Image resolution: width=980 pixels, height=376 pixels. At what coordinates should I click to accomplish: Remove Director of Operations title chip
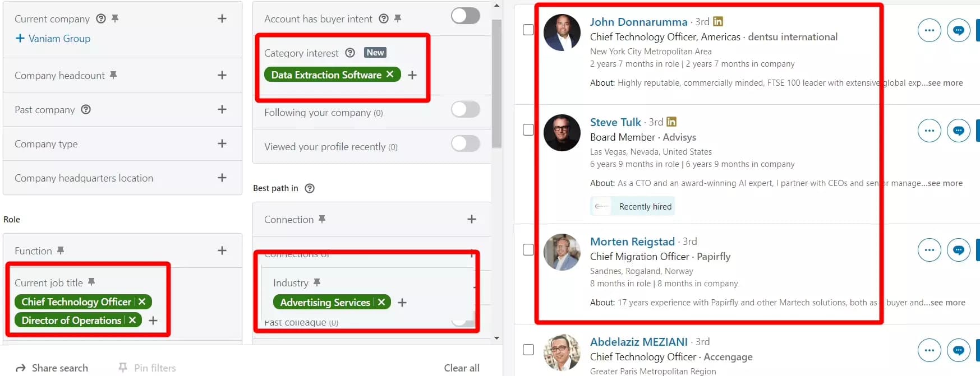132,320
